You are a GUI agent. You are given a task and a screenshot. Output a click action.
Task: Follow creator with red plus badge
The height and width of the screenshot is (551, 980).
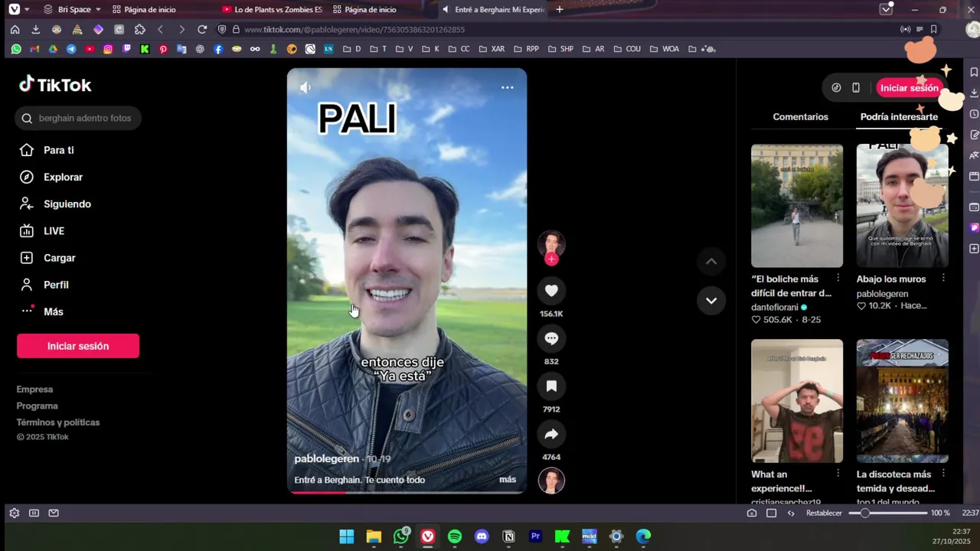[551, 259]
